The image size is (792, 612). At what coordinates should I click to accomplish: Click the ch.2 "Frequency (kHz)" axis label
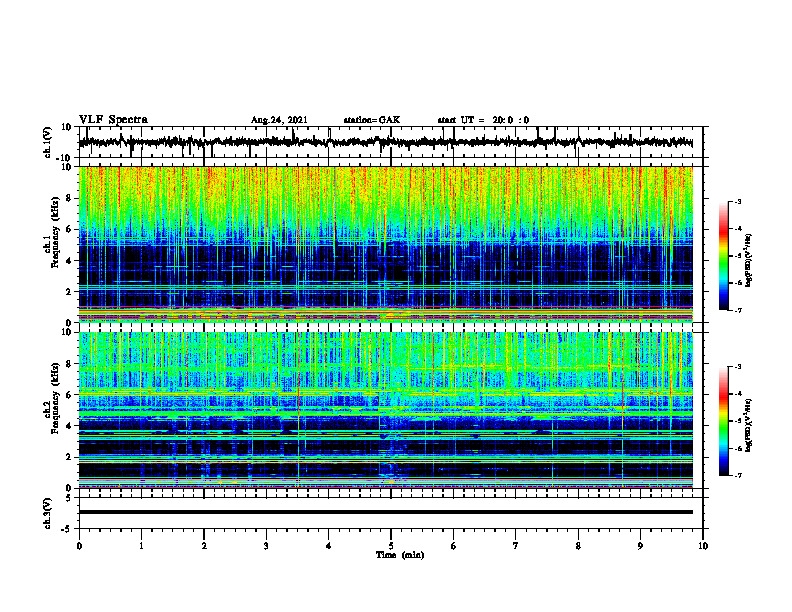[56, 398]
